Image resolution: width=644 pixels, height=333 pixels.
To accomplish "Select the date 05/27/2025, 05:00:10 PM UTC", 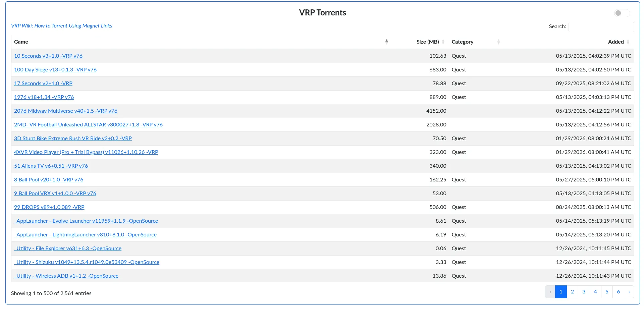I will [593, 180].
